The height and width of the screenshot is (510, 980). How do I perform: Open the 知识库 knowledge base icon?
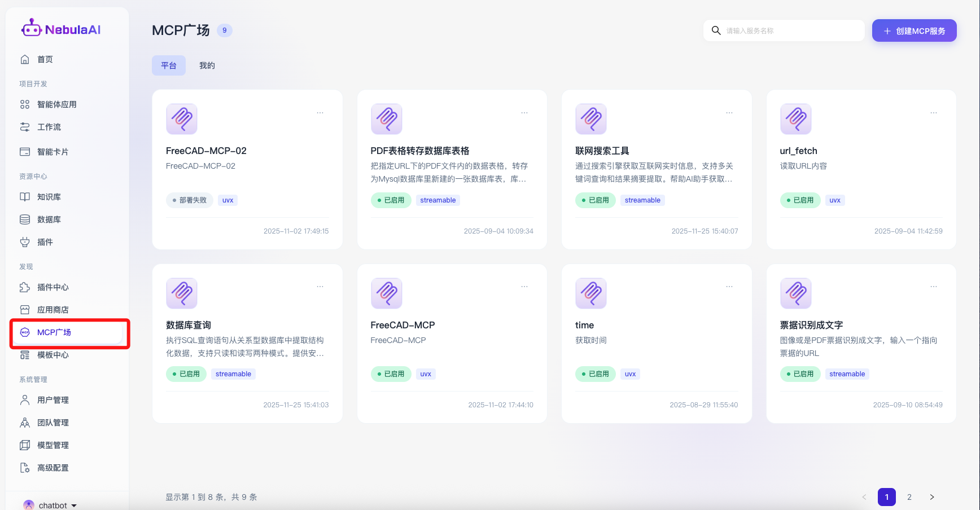(25, 197)
